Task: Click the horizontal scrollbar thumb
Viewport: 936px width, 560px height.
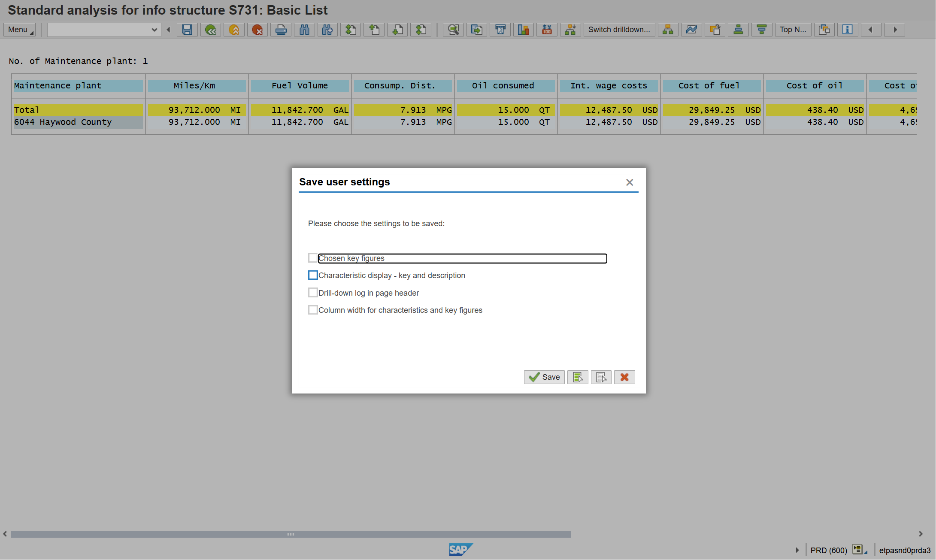Action: (x=291, y=534)
